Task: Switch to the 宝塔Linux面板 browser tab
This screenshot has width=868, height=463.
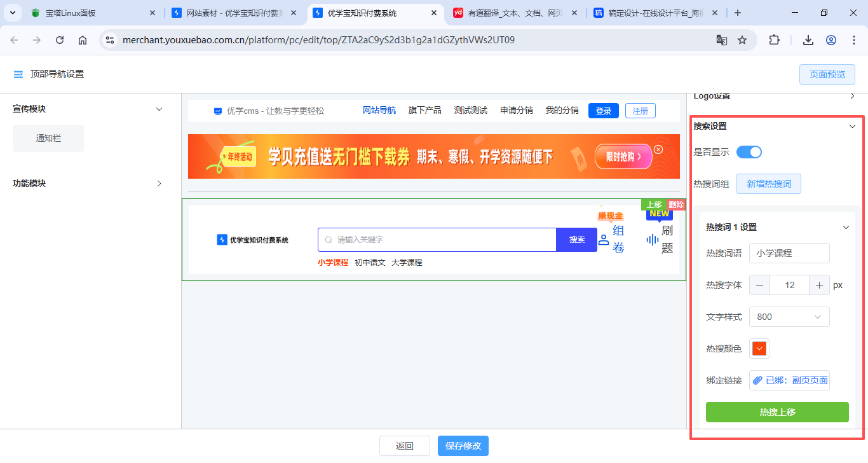Action: pos(89,13)
